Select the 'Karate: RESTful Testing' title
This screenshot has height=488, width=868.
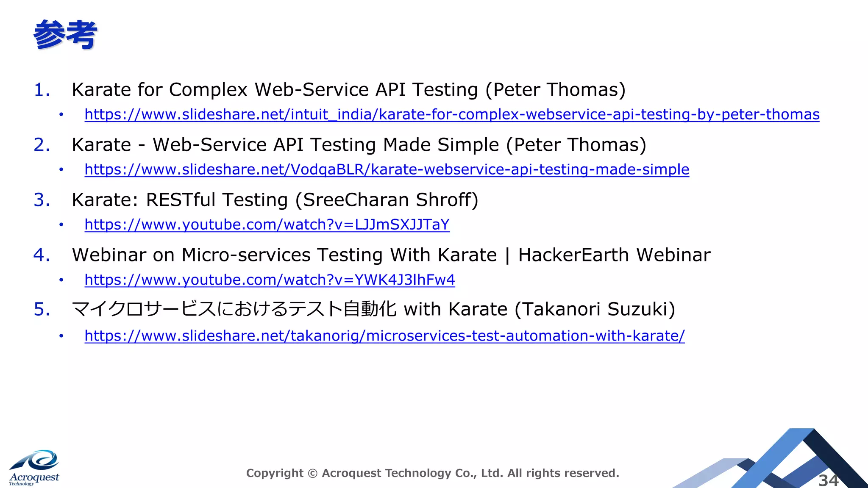pyautogui.click(x=275, y=200)
